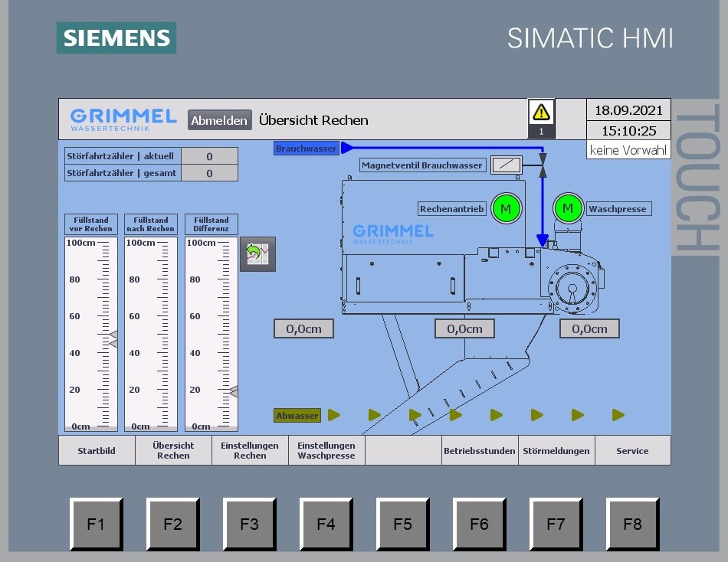The height and width of the screenshot is (562, 728).
Task: Click the Rechenantrieb motor status icon
Action: pyautogui.click(x=506, y=208)
